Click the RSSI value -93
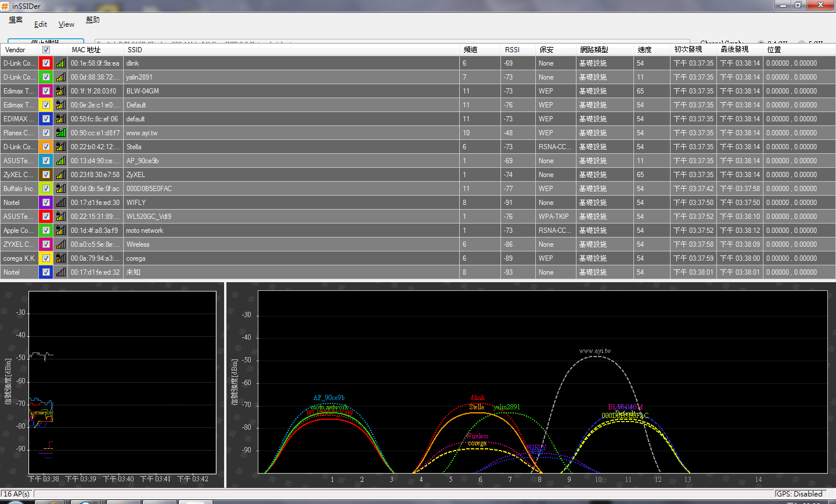 click(518, 272)
